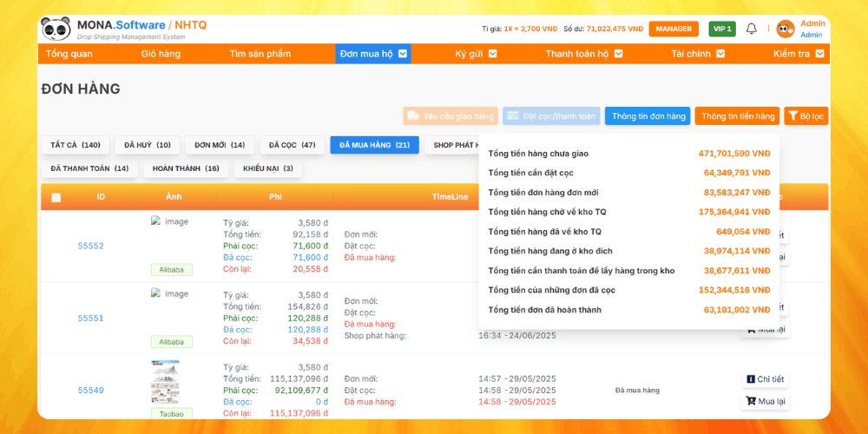The image size is (868, 434).
Task: Open the Bộ lọc filter button
Action: 806,115
